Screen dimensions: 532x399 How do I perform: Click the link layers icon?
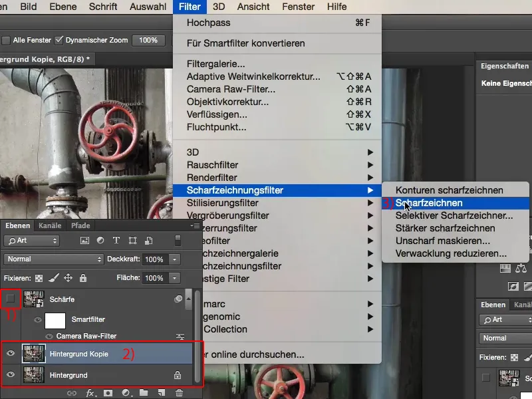[x=72, y=393]
